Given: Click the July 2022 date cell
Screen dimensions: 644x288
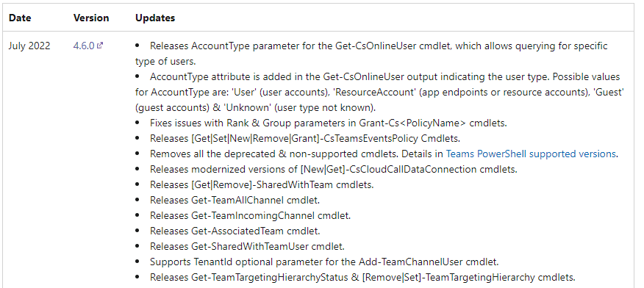Looking at the screenshot, I should (x=29, y=46).
